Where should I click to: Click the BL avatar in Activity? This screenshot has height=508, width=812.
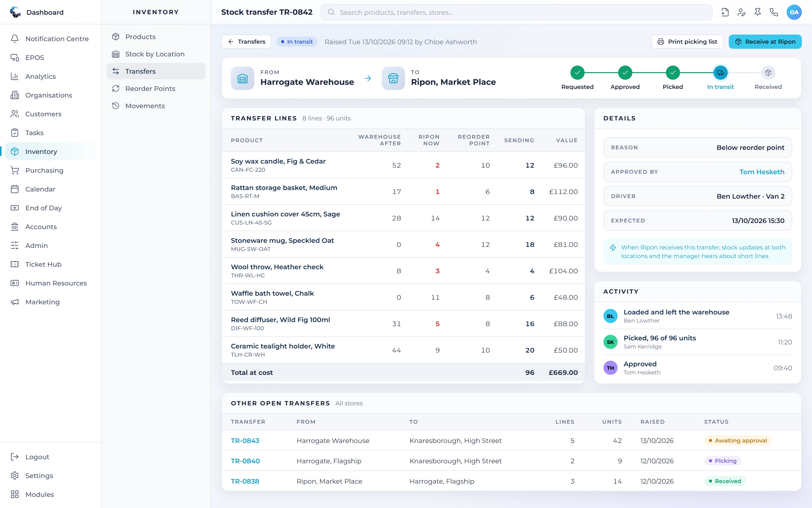[610, 316]
